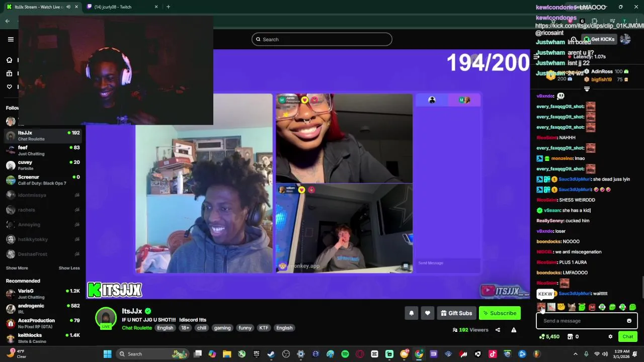Open Windows Start menu
Viewport: 644px width, 362px height.
[x=107, y=354]
